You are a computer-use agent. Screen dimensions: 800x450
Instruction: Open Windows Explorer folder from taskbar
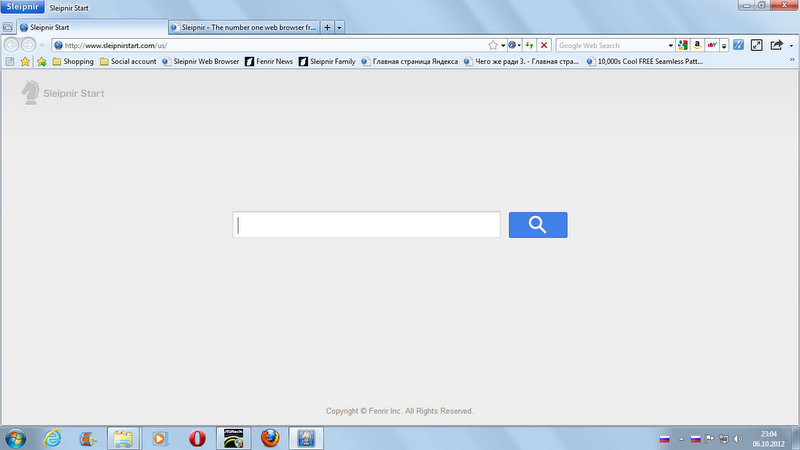(123, 438)
